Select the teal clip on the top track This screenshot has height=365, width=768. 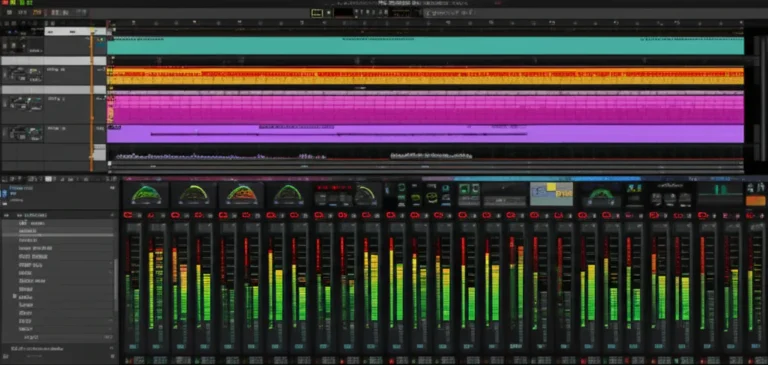click(425, 46)
